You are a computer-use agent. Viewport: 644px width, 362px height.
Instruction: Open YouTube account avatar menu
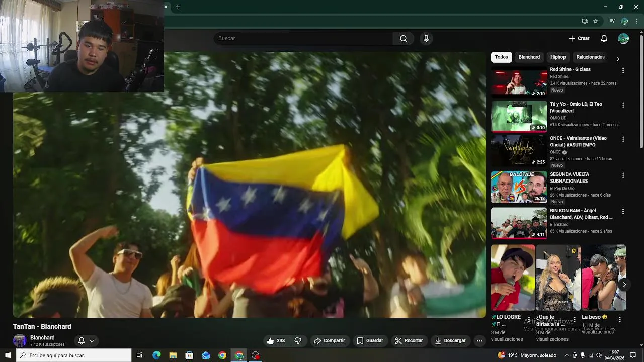coord(623,39)
